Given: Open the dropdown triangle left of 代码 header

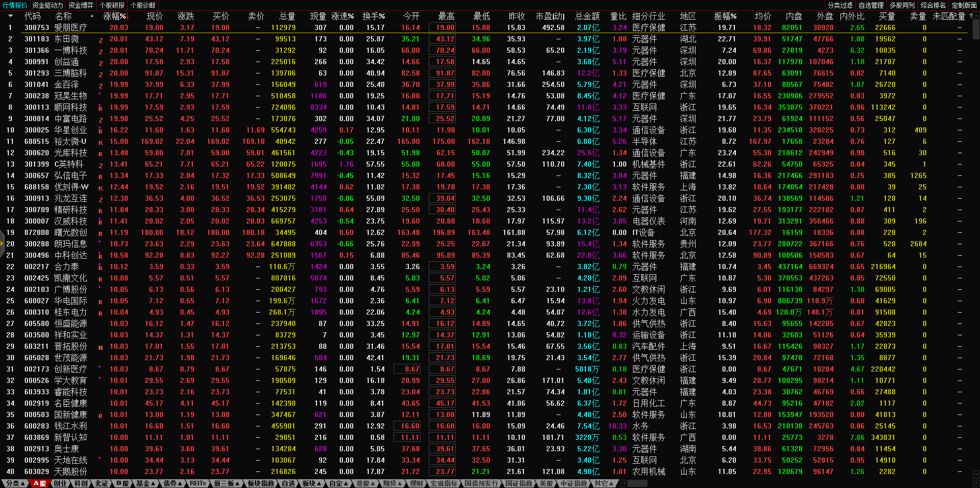Looking at the screenshot, I should (x=10, y=16).
